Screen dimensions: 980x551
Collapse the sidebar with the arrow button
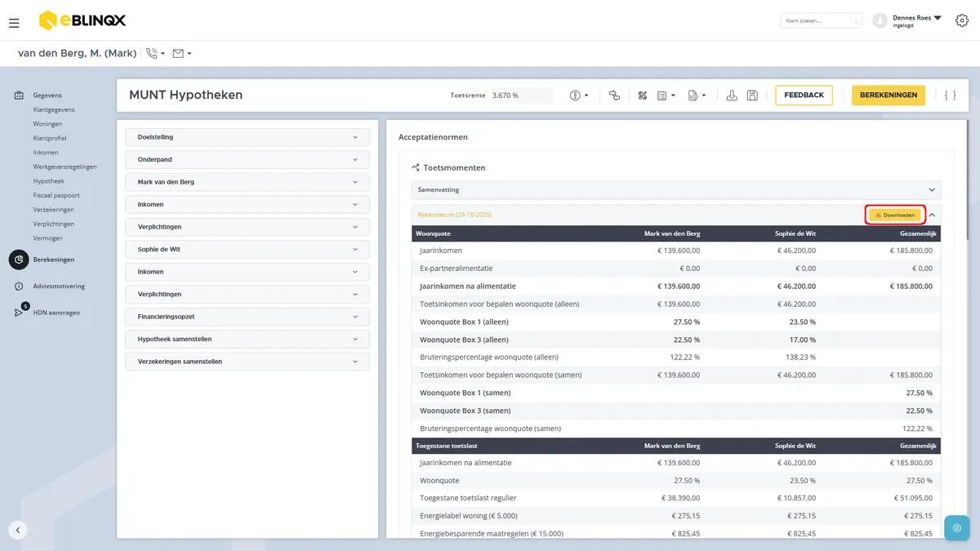pyautogui.click(x=18, y=529)
